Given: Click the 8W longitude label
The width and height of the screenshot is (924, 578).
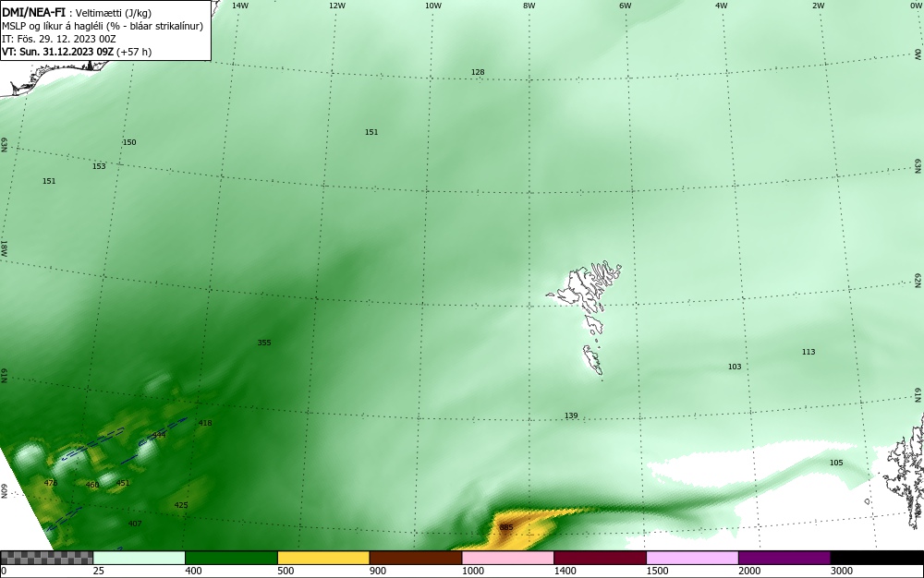Looking at the screenshot, I should [529, 6].
